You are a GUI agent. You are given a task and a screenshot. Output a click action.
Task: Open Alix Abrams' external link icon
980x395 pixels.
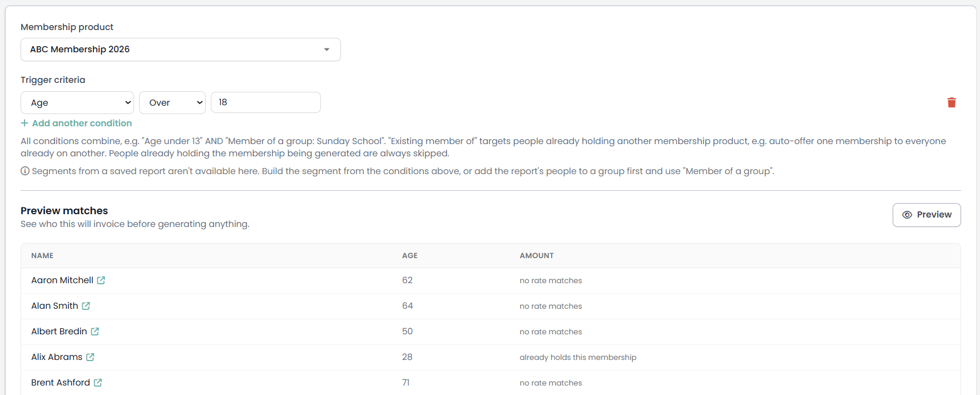[x=90, y=357]
